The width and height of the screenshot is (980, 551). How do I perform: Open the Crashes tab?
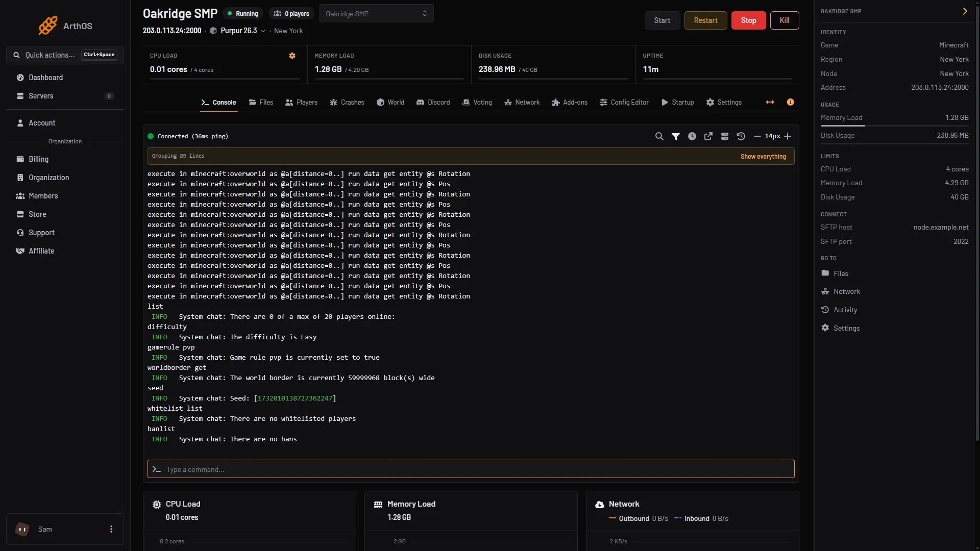pos(347,103)
